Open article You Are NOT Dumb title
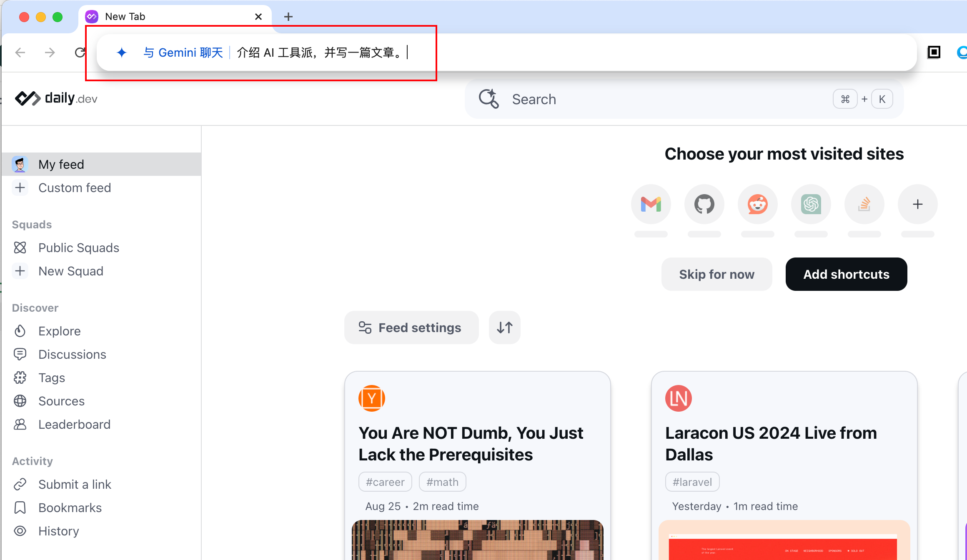 coord(471,444)
